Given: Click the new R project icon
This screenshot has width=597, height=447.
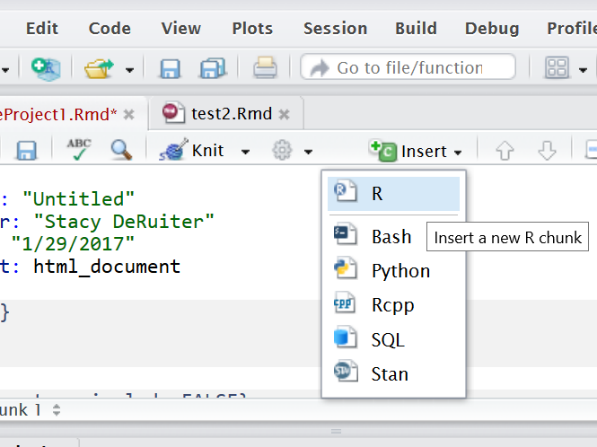Looking at the screenshot, I should coord(46,69).
